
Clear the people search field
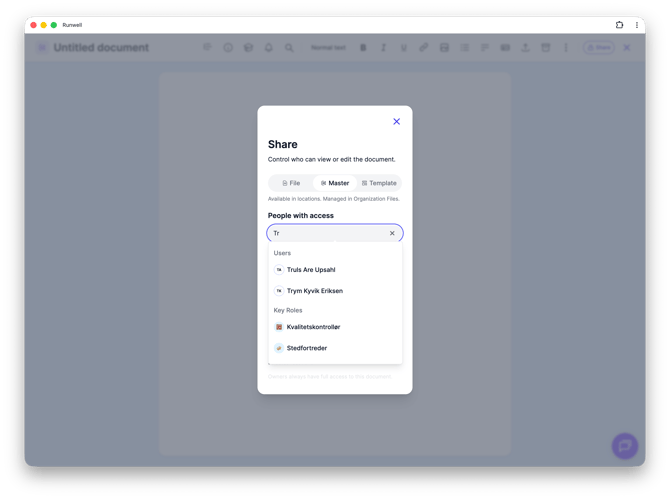392,233
